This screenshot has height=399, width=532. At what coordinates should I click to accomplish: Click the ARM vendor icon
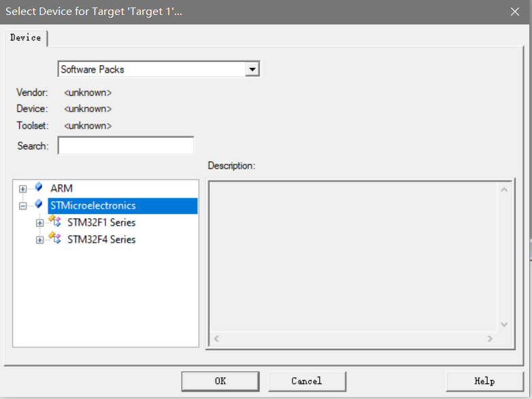[39, 187]
